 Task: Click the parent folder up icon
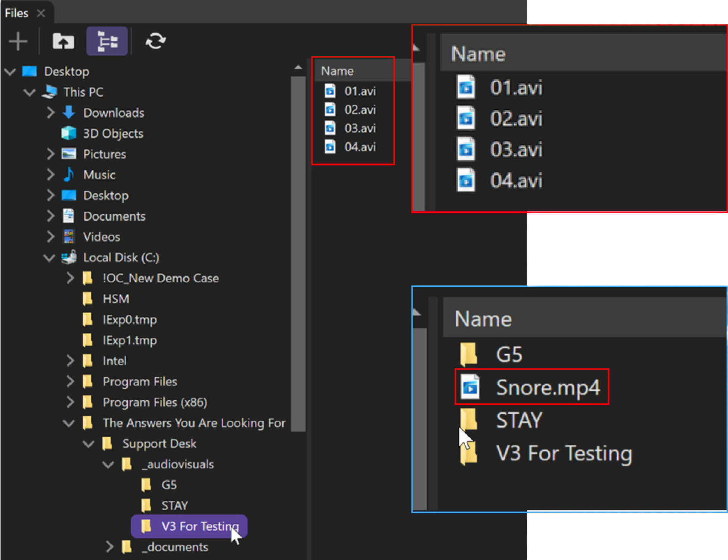63,41
